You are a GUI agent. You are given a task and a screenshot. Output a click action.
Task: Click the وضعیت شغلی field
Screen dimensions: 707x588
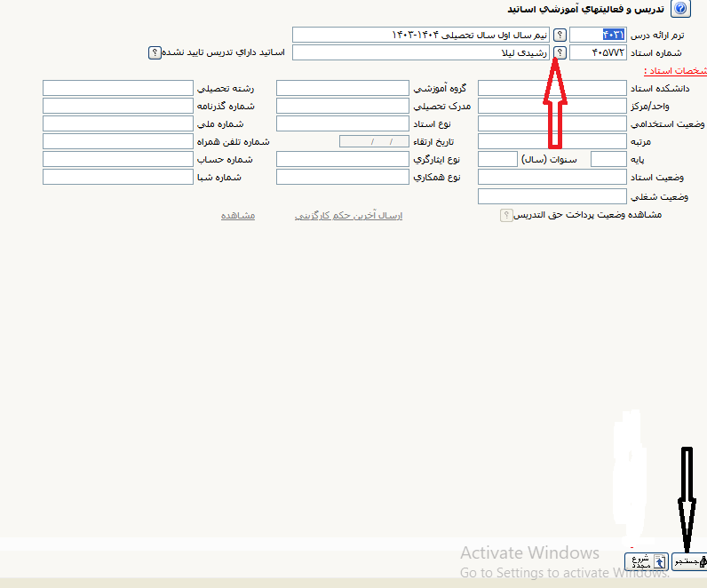(x=552, y=196)
